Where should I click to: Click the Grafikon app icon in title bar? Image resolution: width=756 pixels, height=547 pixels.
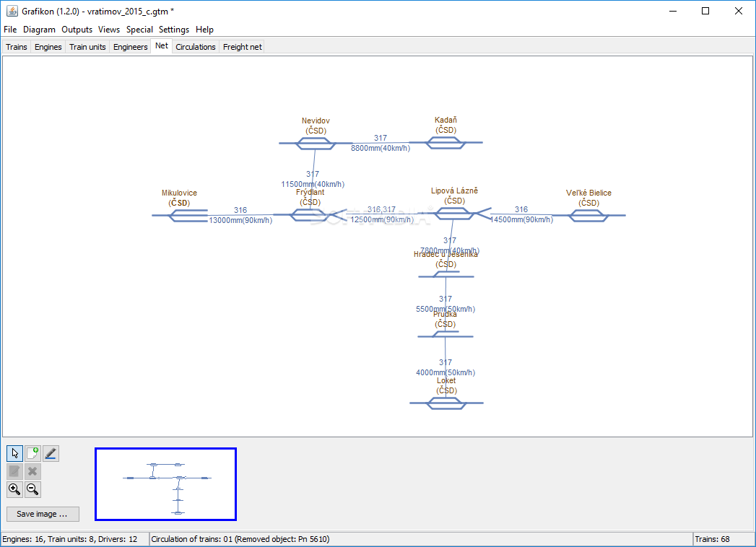pyautogui.click(x=12, y=11)
